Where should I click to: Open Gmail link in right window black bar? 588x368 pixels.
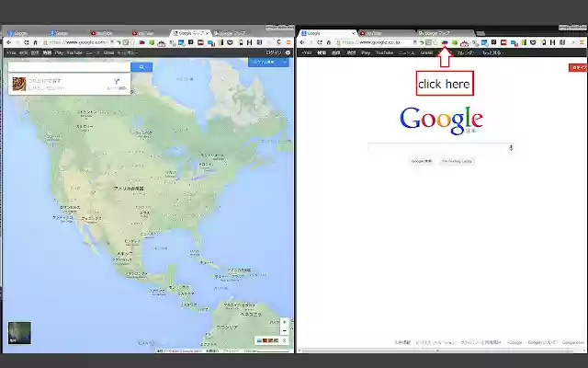[426, 53]
